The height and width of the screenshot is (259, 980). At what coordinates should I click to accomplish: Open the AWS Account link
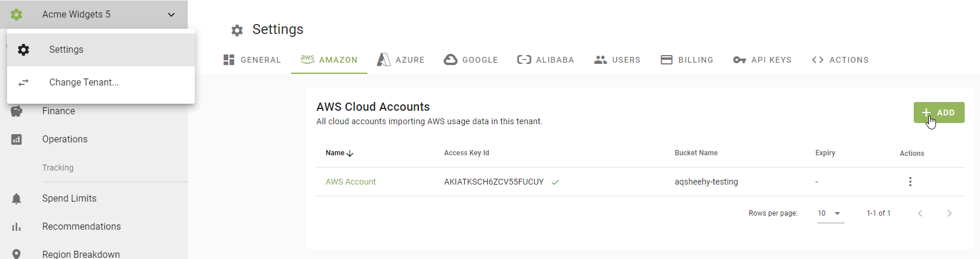pos(350,182)
